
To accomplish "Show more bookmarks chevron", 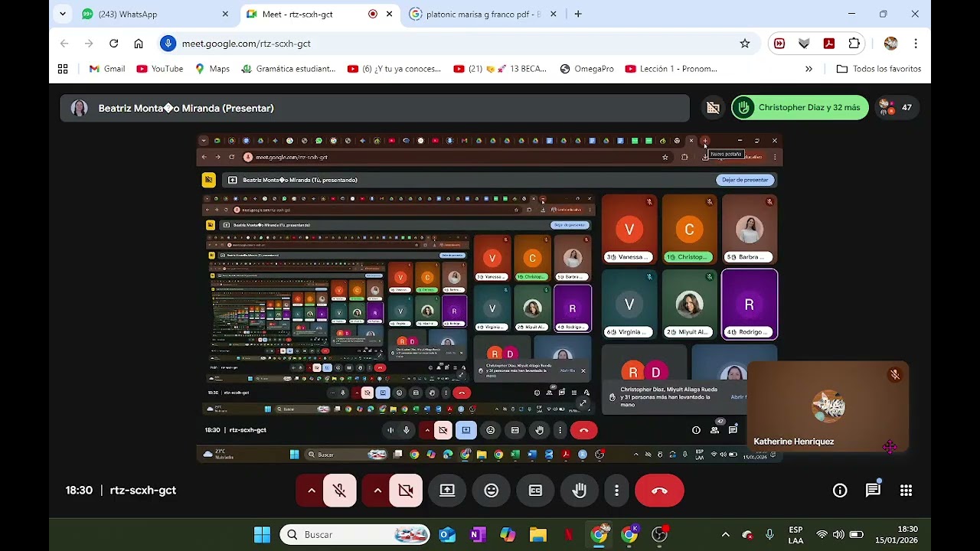I will [x=808, y=69].
